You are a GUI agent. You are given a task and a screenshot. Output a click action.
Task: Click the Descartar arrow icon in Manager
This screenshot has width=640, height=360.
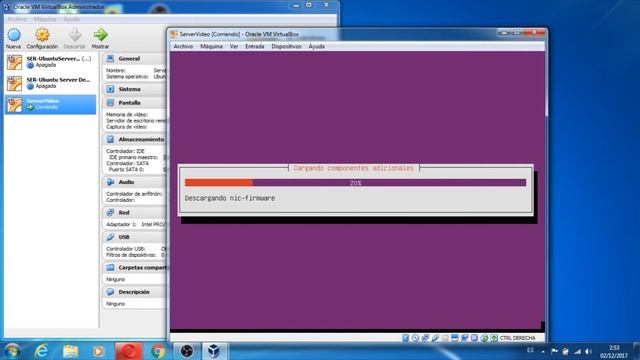point(74,35)
